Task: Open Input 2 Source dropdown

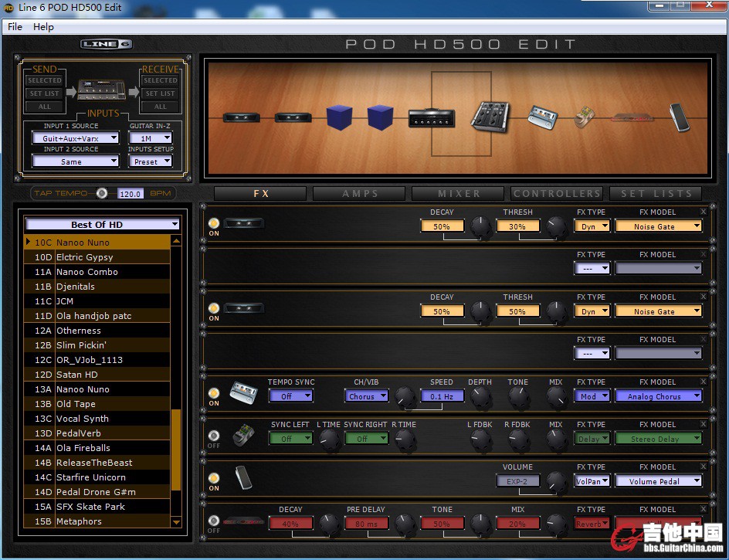Action: pos(76,161)
